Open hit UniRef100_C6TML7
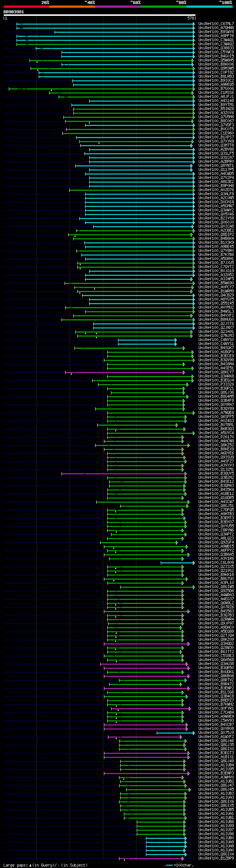Image resolution: width=236 pixels, height=868 pixels. 216,24
